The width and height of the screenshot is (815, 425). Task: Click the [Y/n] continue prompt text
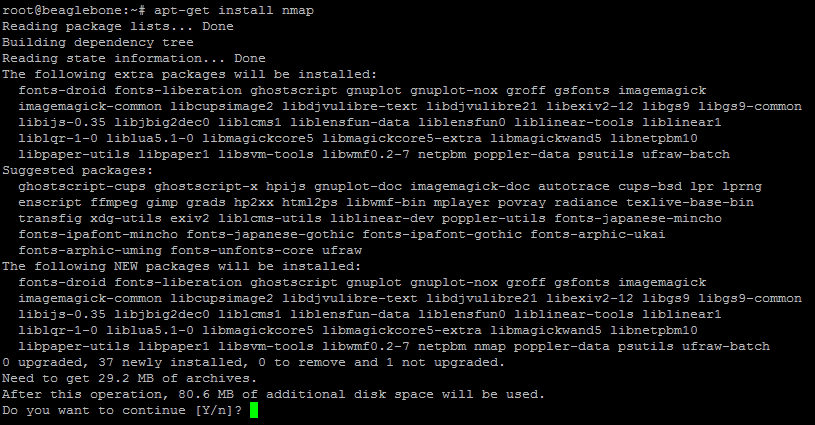[x=214, y=410]
